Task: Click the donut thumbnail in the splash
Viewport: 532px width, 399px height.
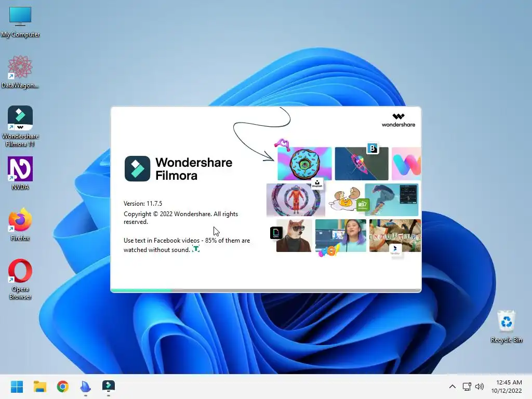Action: [x=304, y=164]
